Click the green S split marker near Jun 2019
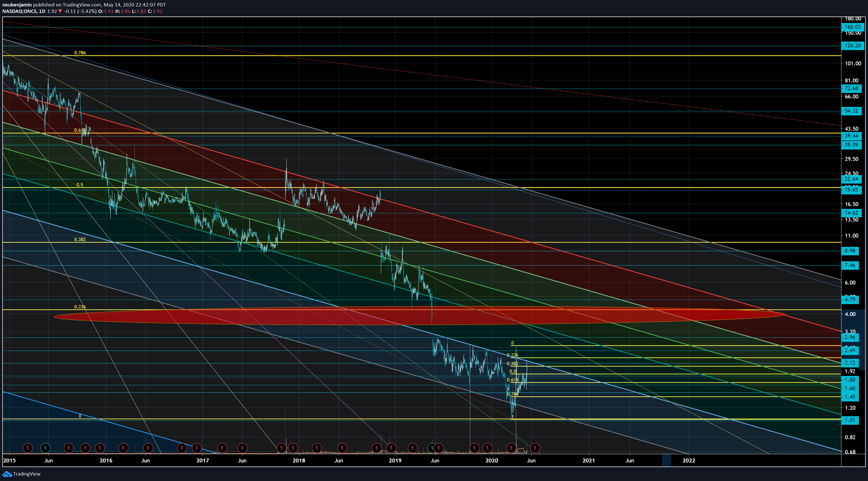Screen dimensions: 868x481 click(x=432, y=448)
